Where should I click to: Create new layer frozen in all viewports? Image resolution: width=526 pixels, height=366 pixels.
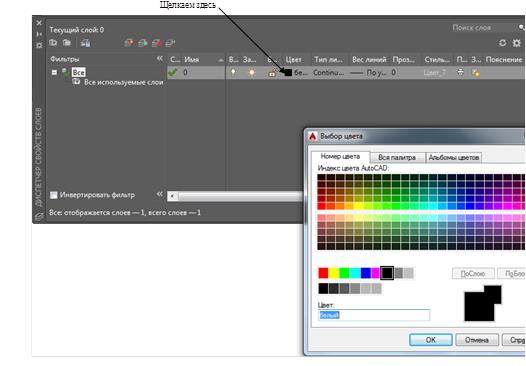[143, 43]
